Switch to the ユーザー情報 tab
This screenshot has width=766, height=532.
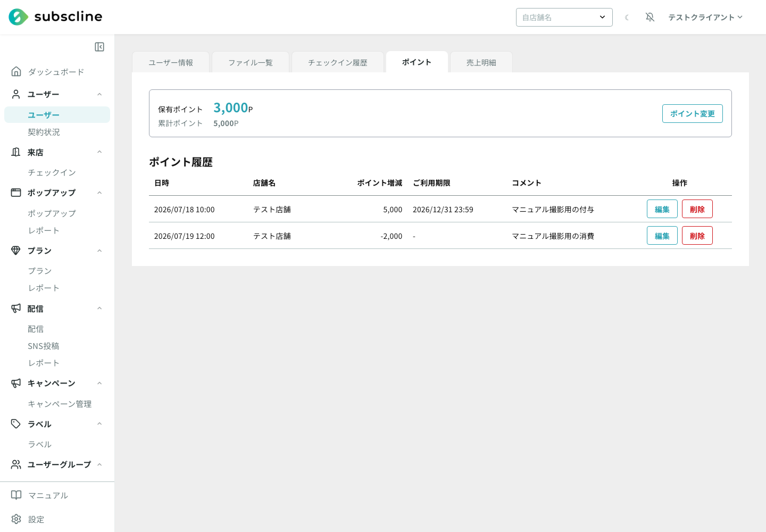coord(171,62)
